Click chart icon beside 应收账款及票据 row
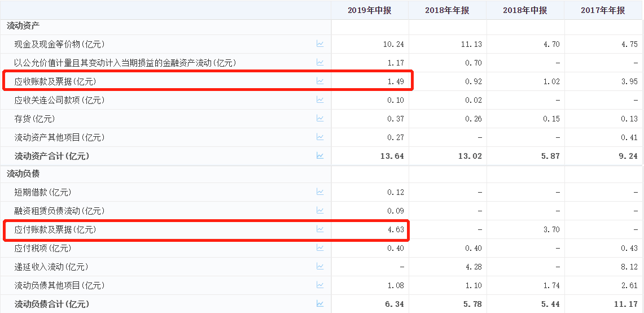 tap(320, 81)
